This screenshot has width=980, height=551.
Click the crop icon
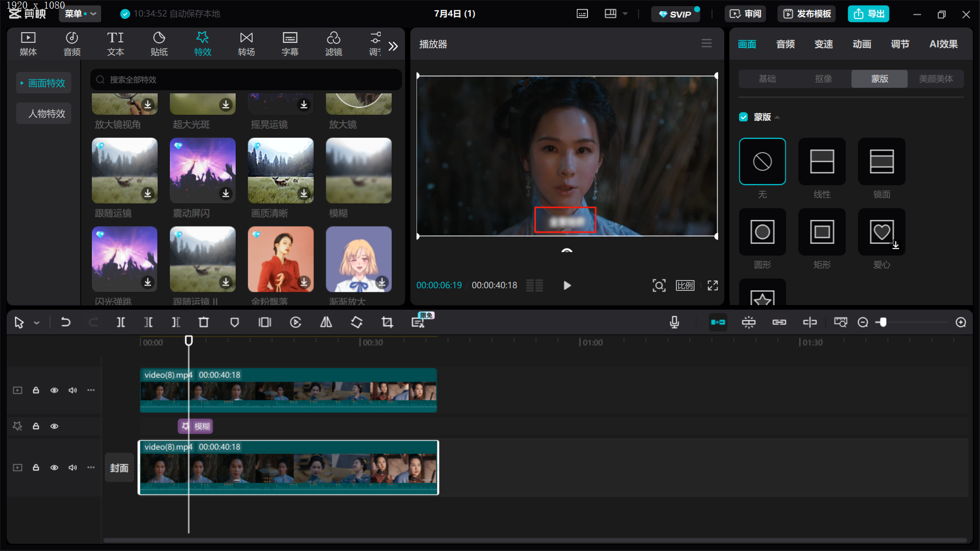[x=387, y=322]
